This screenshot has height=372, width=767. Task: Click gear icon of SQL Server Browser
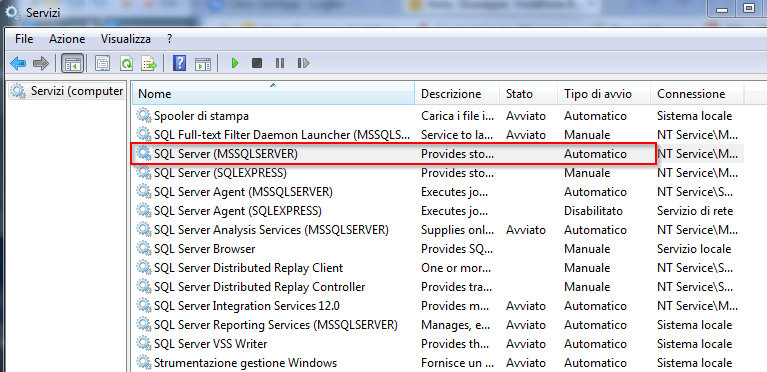point(143,249)
